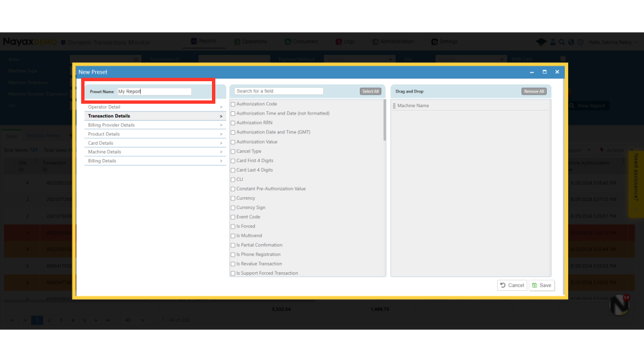This screenshot has height=362, width=644.
Task: Click the Search for a field box
Action: click(278, 91)
